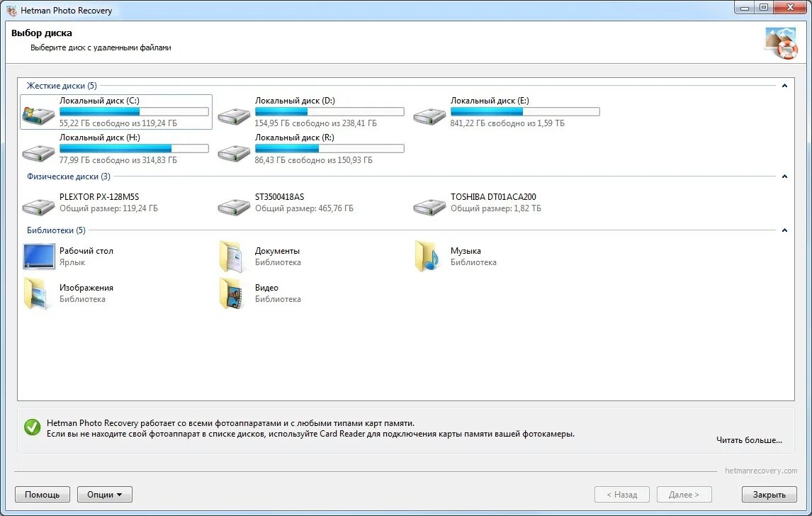Open the Опции dropdown menu
This screenshot has width=812, height=516.
(105, 494)
